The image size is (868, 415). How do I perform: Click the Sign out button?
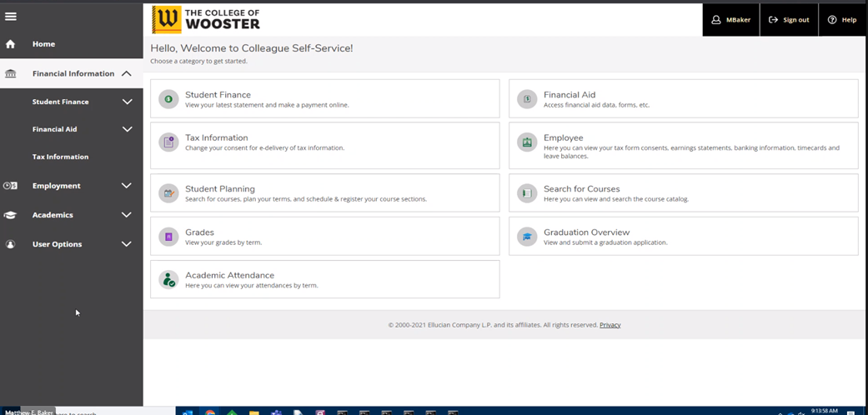(789, 20)
